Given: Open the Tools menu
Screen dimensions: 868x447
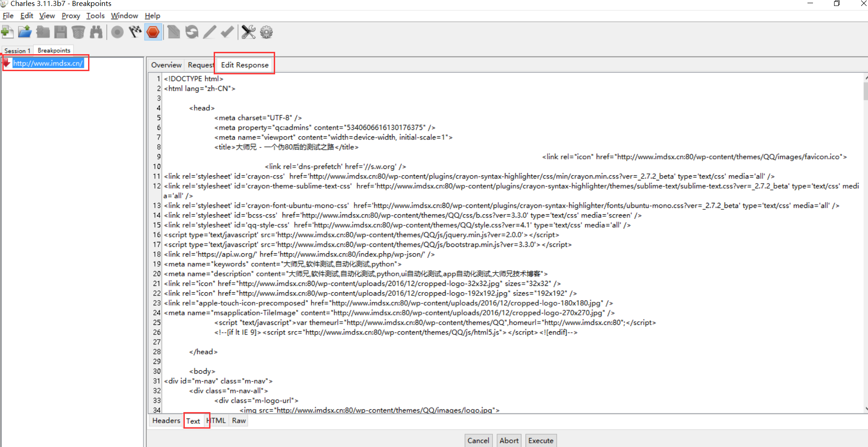Looking at the screenshot, I should 95,16.
